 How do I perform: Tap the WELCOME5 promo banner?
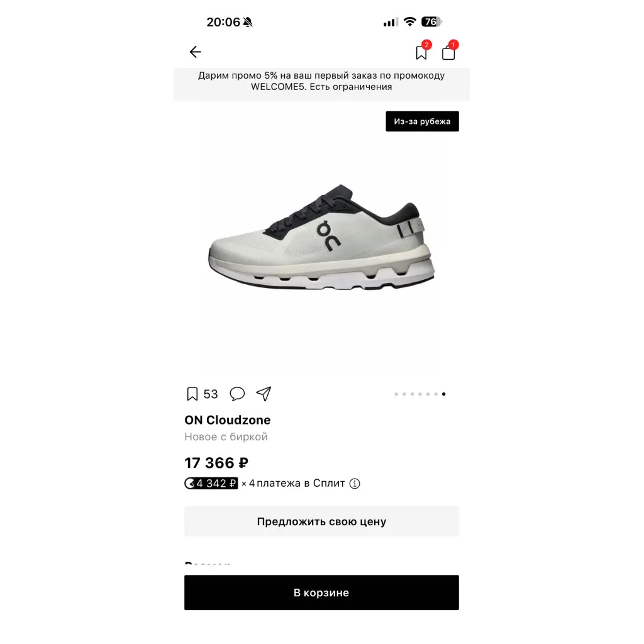(x=321, y=81)
